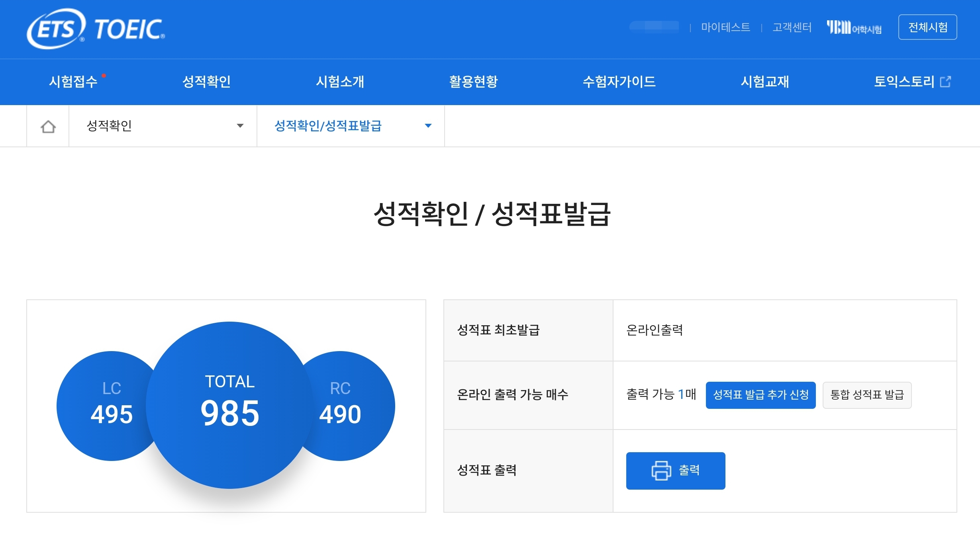Open the 성적확인 navigation menu

click(x=206, y=82)
